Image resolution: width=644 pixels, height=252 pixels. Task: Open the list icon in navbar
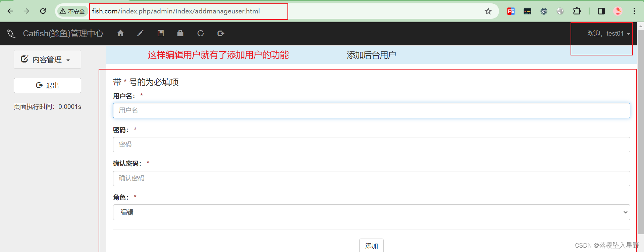click(161, 33)
